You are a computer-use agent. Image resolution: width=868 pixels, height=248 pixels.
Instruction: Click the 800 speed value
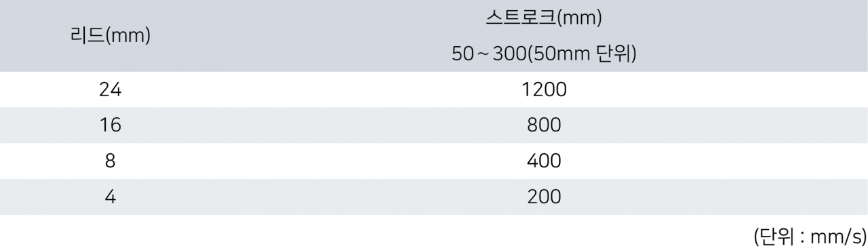click(545, 125)
